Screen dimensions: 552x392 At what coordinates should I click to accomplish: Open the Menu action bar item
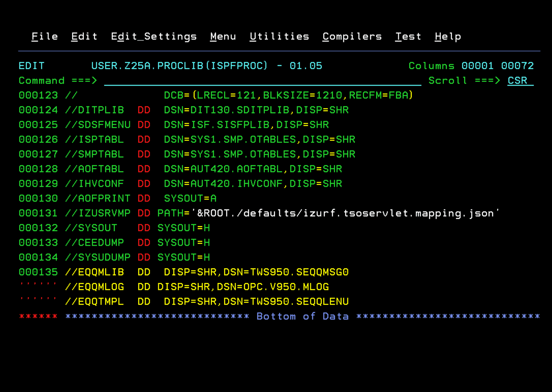coord(223,36)
